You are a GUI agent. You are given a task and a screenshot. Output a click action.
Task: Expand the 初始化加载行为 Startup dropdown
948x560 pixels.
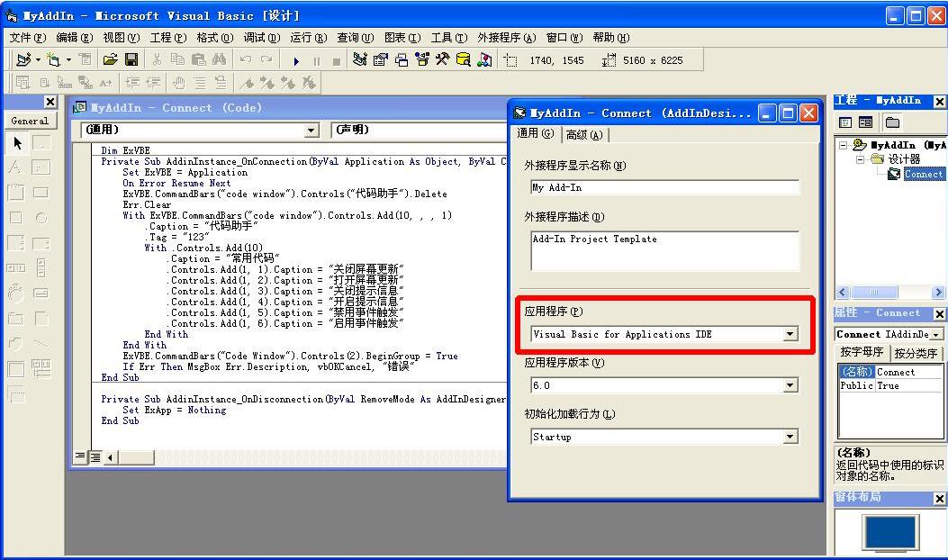click(x=790, y=437)
